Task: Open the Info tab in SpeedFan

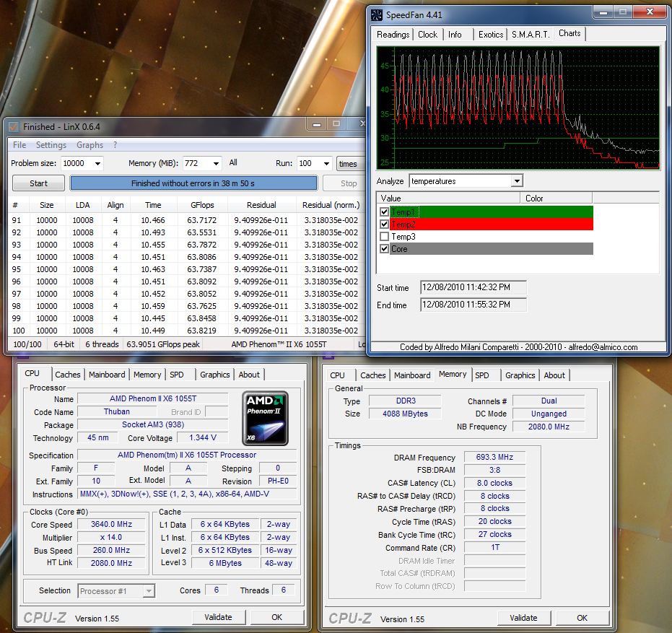Action: (x=455, y=35)
